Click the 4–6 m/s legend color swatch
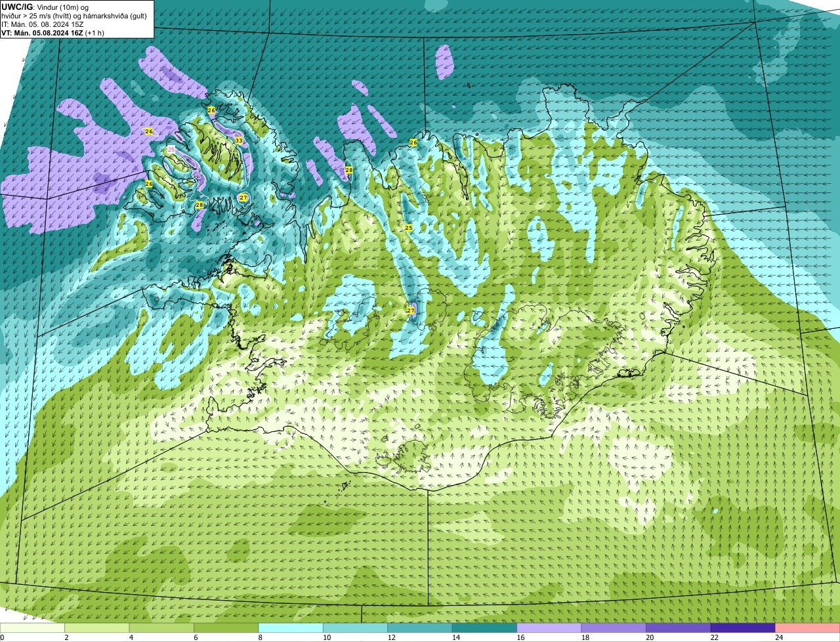The height and width of the screenshot is (642, 840). [x=163, y=628]
